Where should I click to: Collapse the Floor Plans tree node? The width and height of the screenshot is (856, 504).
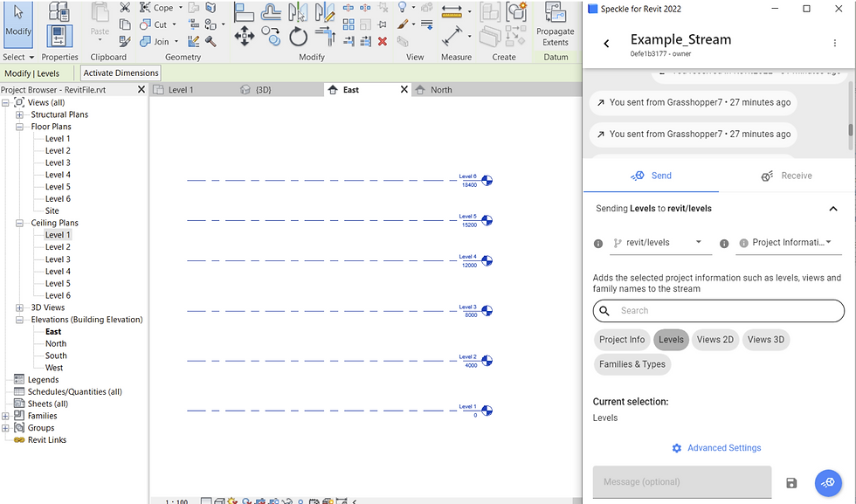tap(19, 127)
